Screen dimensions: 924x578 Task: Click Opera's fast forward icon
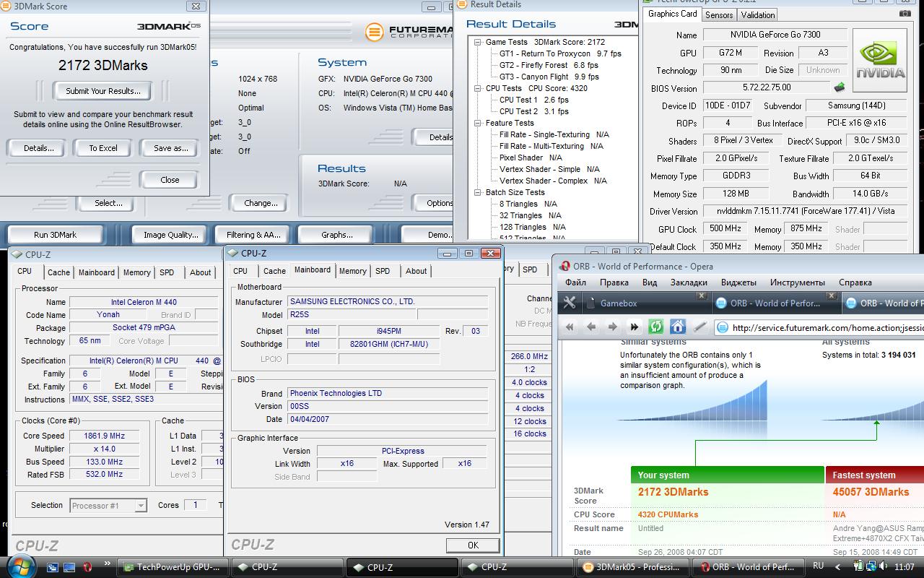[634, 327]
